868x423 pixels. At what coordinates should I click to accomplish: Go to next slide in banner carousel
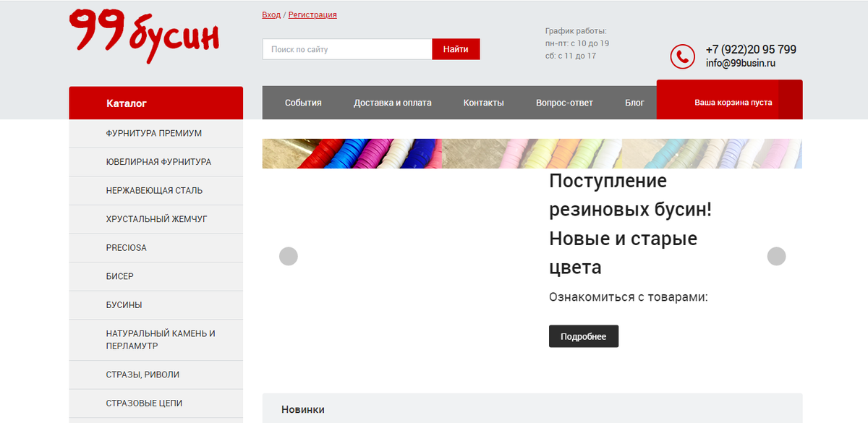[776, 256]
